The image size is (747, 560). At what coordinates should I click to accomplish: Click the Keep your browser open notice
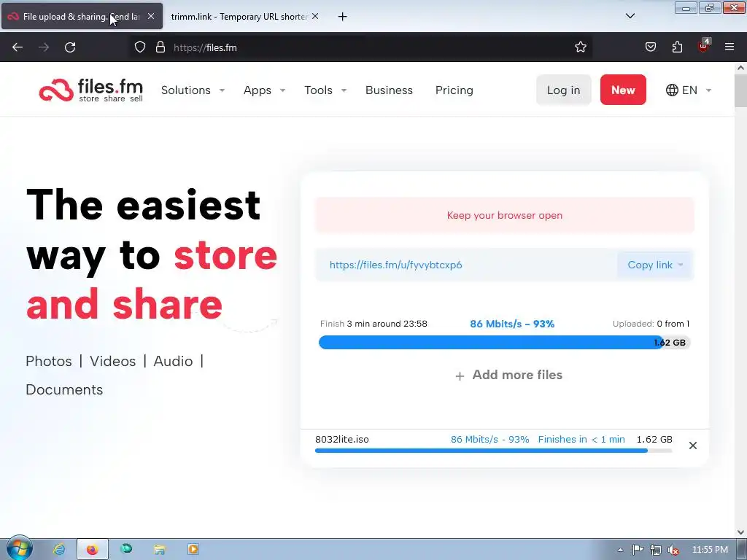click(x=505, y=215)
